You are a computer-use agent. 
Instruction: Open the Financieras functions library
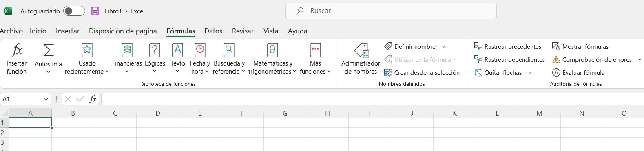(x=127, y=59)
